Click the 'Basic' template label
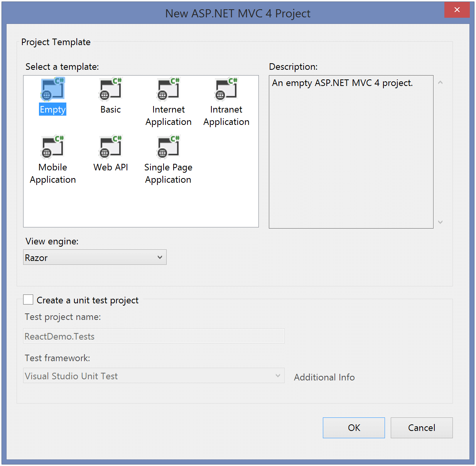Image resolution: width=476 pixels, height=466 pixels. click(111, 109)
